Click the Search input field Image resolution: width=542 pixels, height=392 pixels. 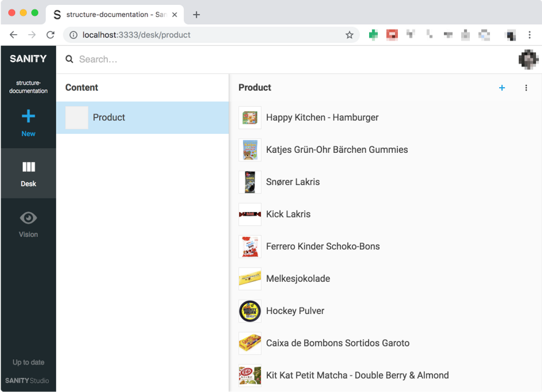pyautogui.click(x=217, y=60)
